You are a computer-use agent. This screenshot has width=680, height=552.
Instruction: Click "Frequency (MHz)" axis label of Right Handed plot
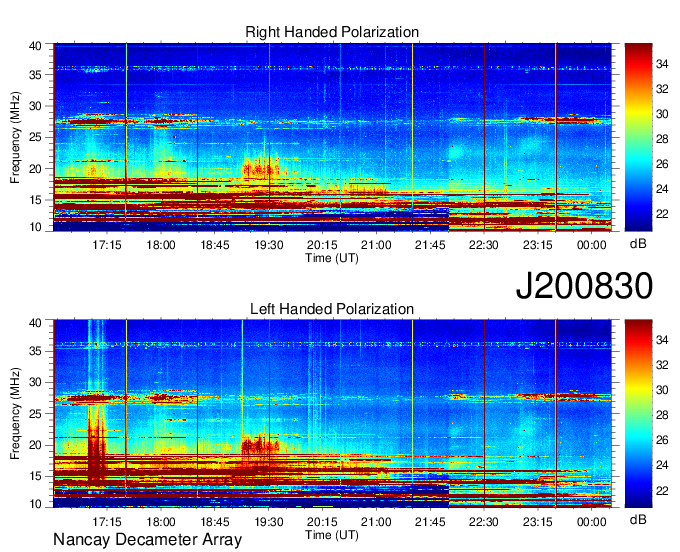pos(15,137)
